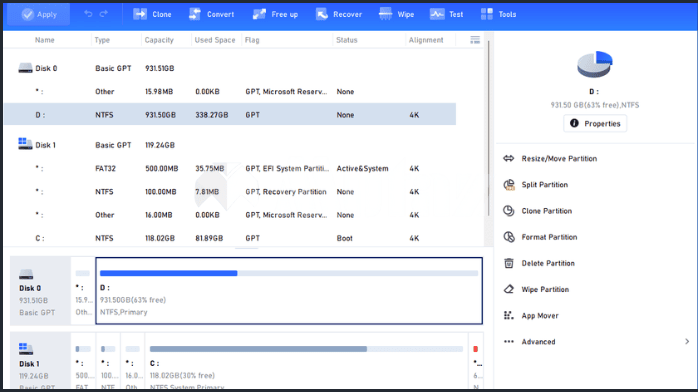The image size is (698, 392).
Task: Click the Test waveform toolbar icon
Action: [437, 14]
